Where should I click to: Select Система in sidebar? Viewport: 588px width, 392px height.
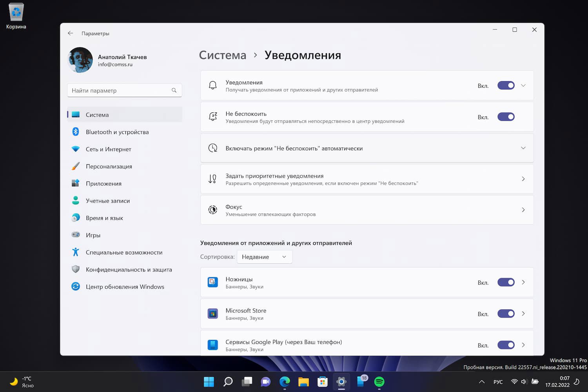(x=125, y=114)
